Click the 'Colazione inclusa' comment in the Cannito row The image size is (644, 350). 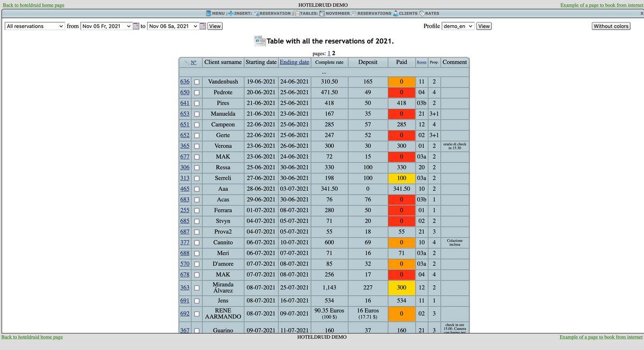[x=455, y=242]
